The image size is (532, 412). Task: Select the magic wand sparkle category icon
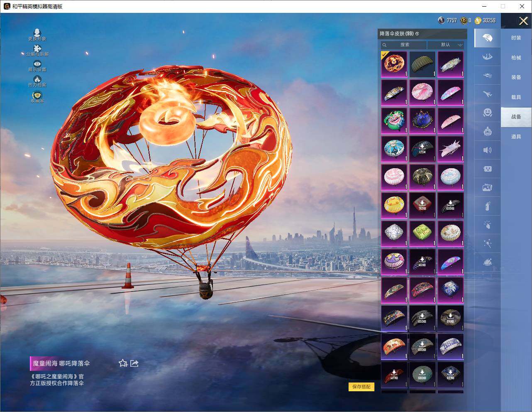pos(488,243)
